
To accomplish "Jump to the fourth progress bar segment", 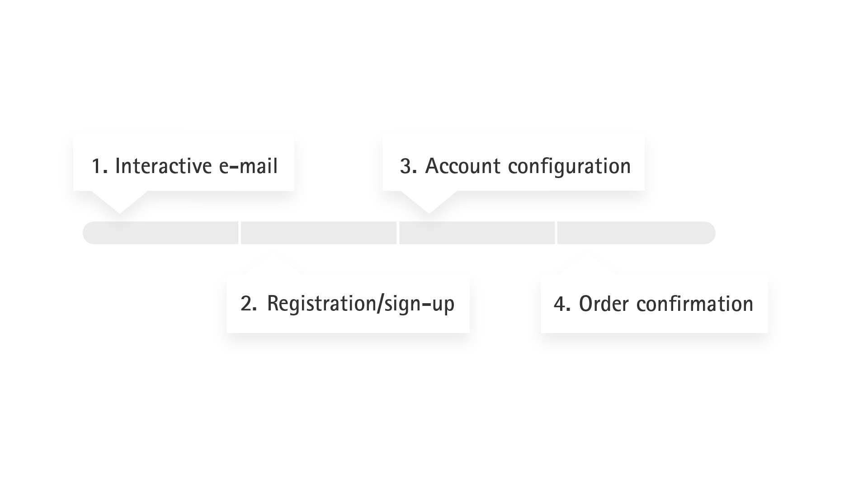I will coord(636,233).
